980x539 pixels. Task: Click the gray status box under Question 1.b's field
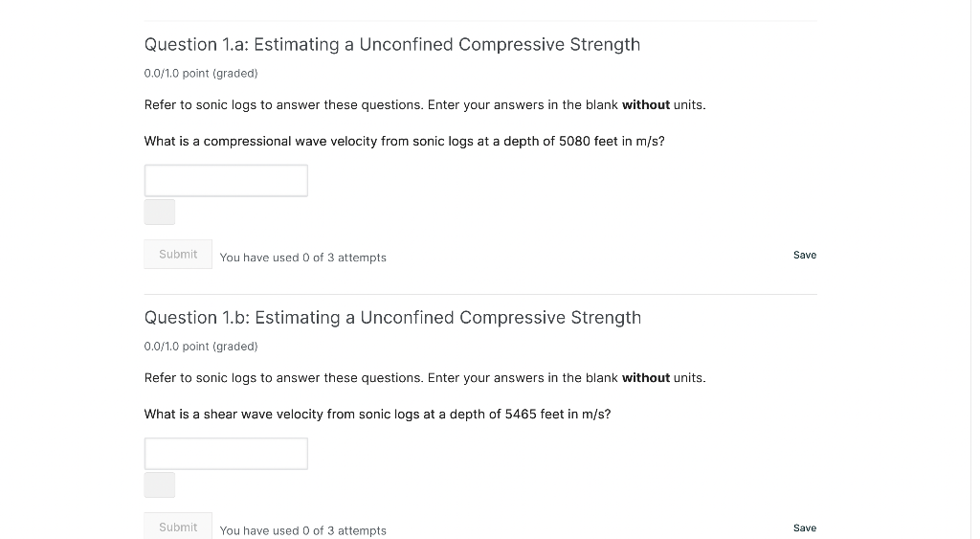[x=160, y=484]
